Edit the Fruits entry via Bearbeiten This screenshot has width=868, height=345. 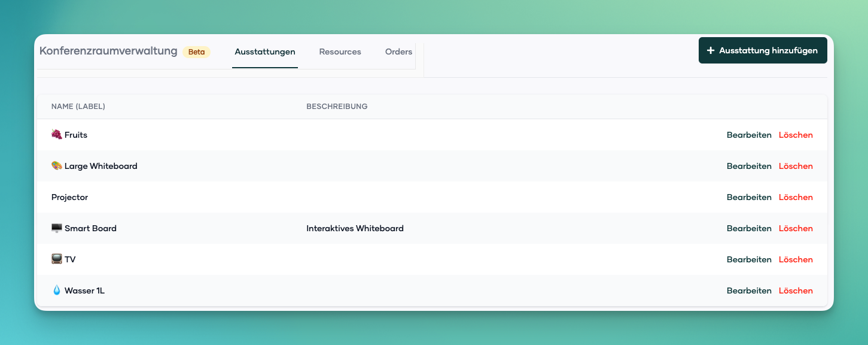point(748,135)
